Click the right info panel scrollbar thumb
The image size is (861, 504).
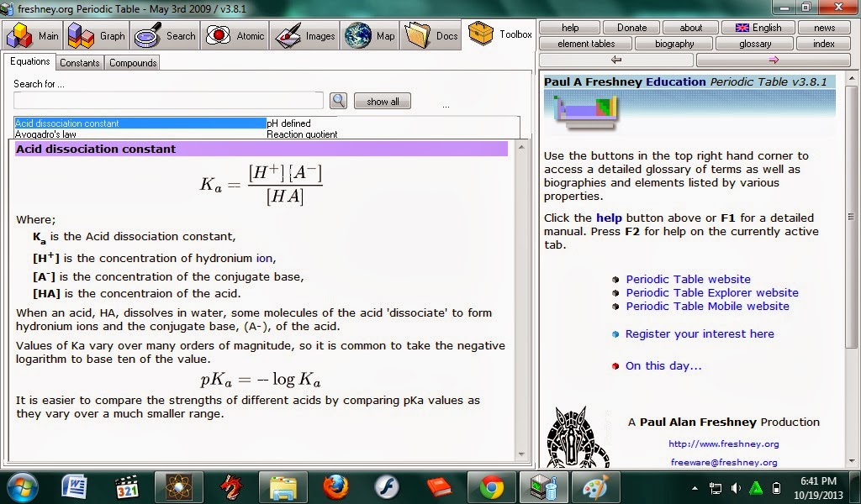coord(851,217)
